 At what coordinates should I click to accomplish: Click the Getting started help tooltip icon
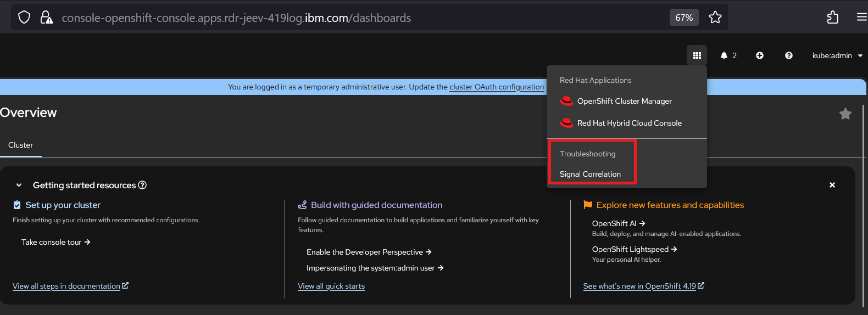click(x=142, y=185)
